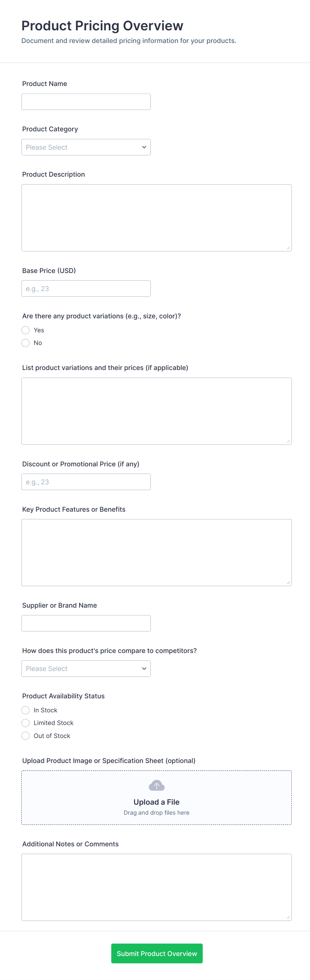310x980 pixels.
Task: Click the Product Description resize handle
Action: (x=288, y=248)
